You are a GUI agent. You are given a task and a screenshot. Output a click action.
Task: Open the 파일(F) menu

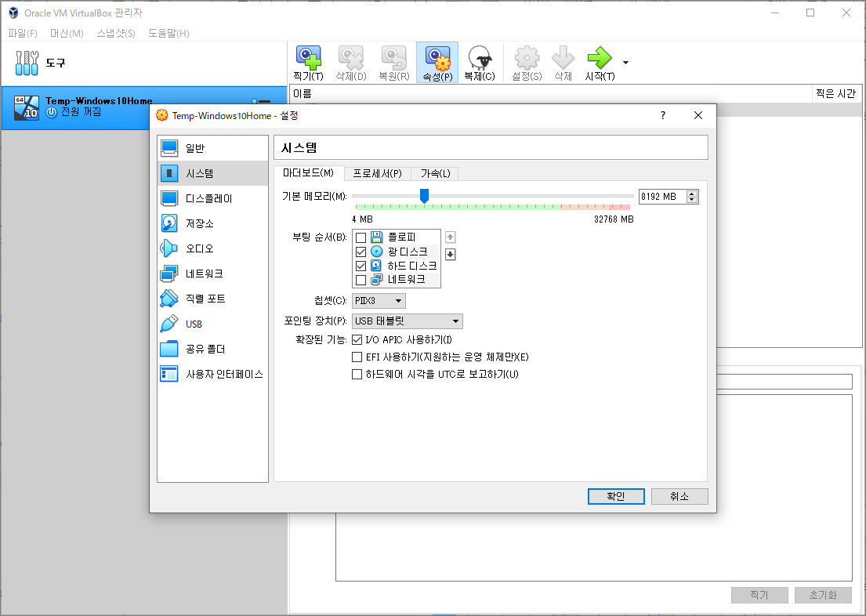(23, 33)
